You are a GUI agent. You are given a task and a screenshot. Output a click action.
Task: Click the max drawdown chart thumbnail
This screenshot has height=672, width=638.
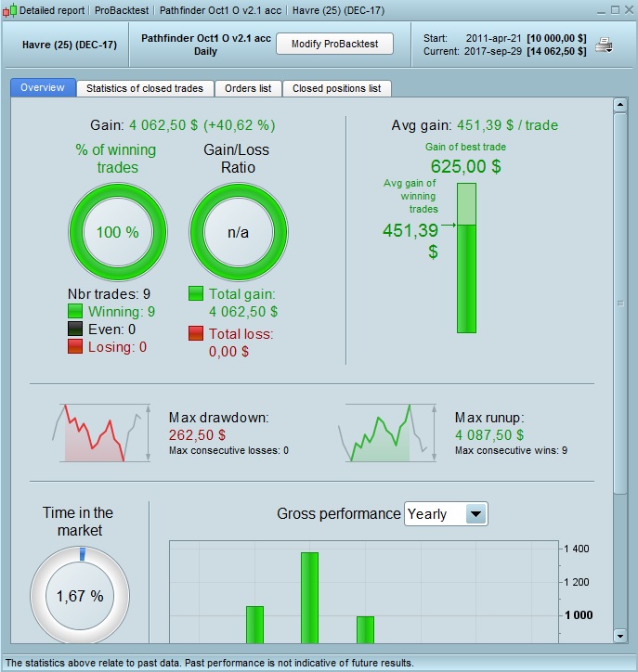pos(101,433)
